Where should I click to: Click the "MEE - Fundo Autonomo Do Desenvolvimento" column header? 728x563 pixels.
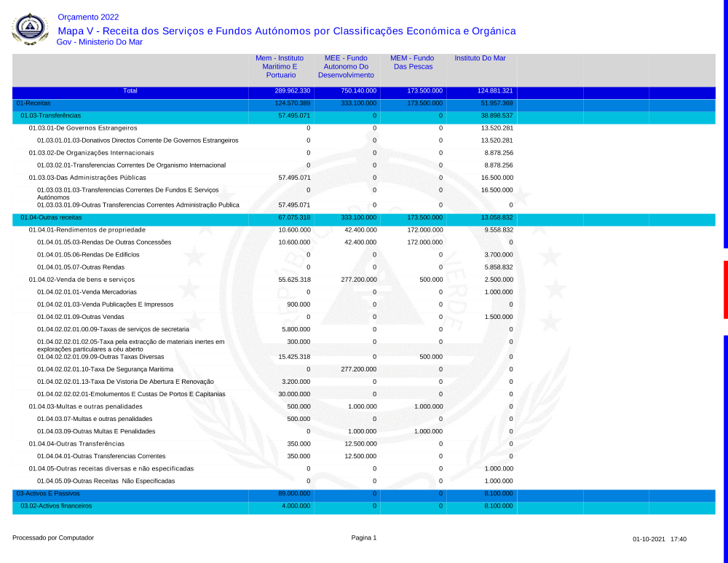[x=346, y=66]
